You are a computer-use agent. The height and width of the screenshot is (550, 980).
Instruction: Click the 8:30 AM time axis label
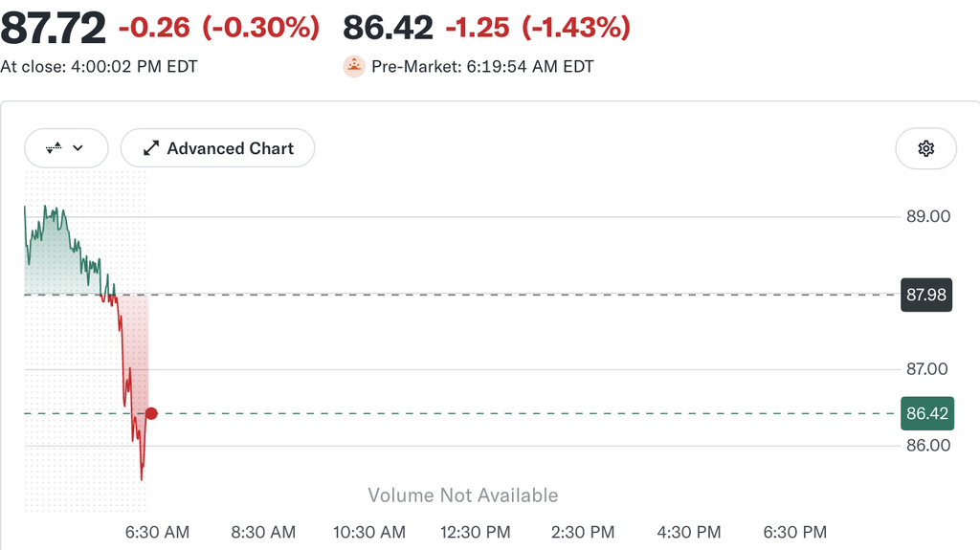pos(263,533)
